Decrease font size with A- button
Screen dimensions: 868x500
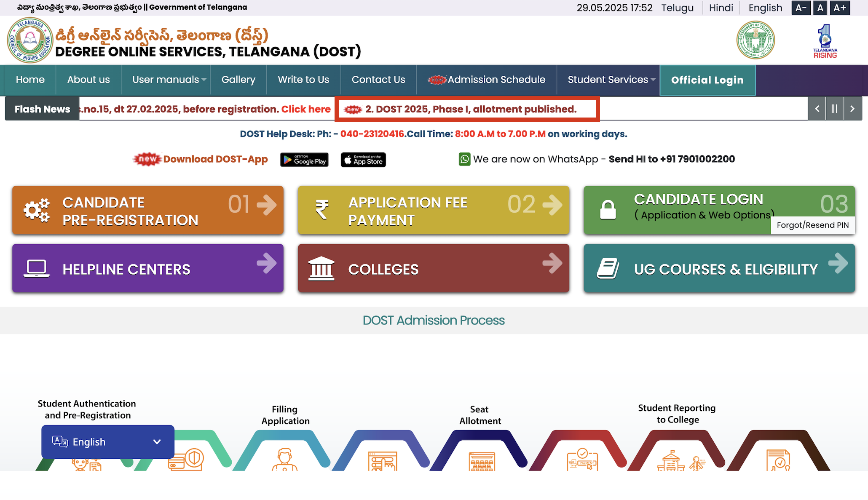801,8
